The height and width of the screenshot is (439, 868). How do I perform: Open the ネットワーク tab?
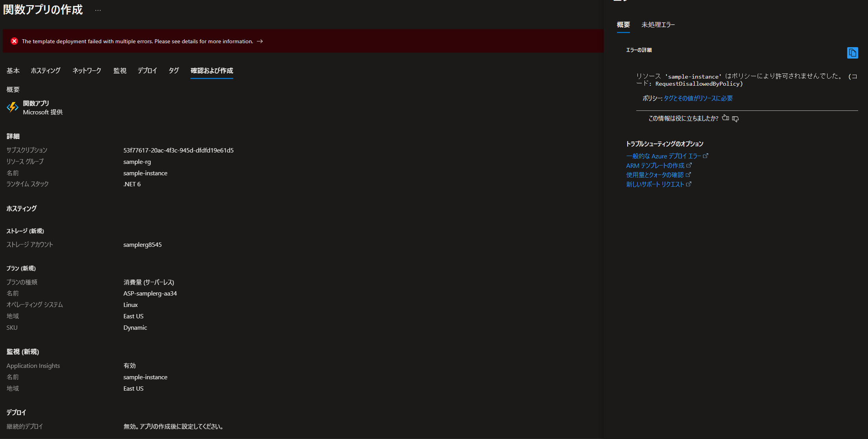coord(87,71)
